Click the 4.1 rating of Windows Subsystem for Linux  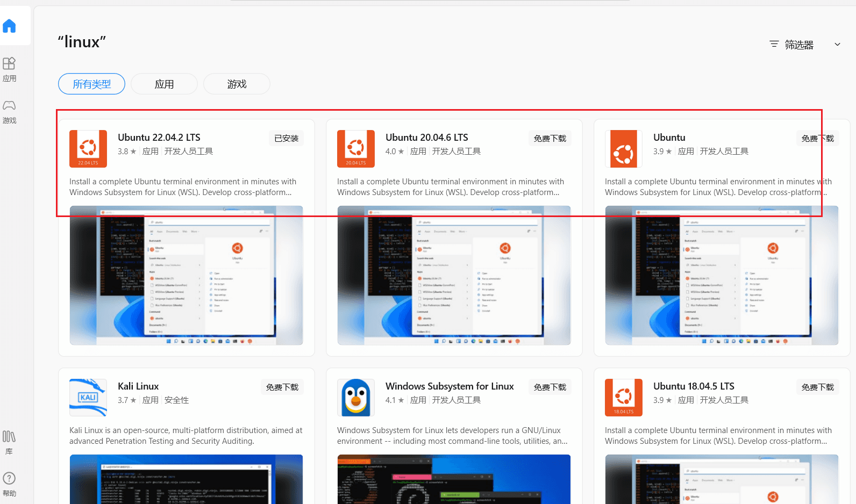[x=395, y=400]
